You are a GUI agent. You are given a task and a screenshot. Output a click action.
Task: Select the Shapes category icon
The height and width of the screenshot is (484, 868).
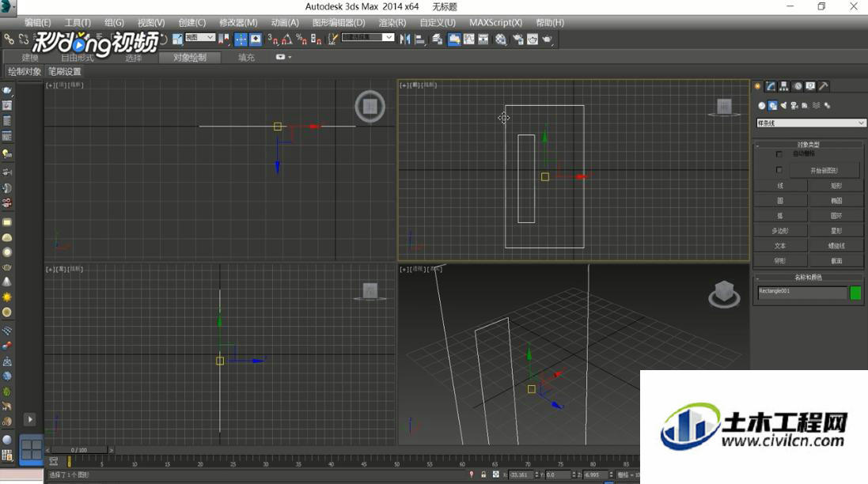(x=773, y=105)
